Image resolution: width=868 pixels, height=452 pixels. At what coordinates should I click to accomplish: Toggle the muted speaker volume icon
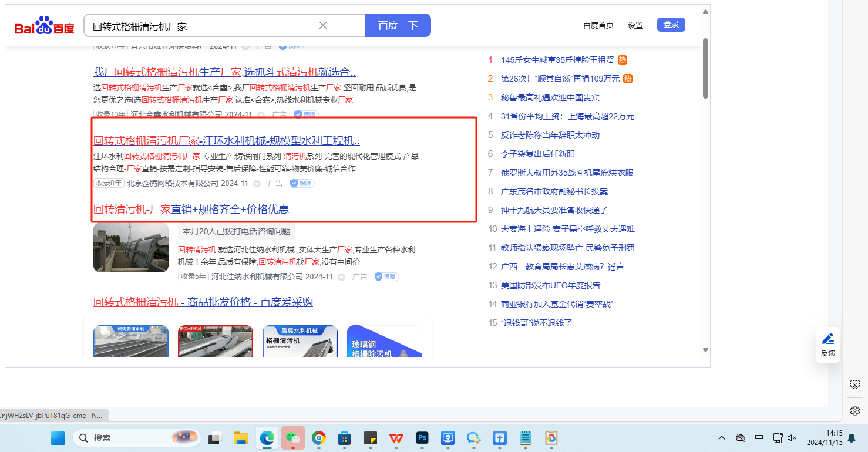(792, 438)
